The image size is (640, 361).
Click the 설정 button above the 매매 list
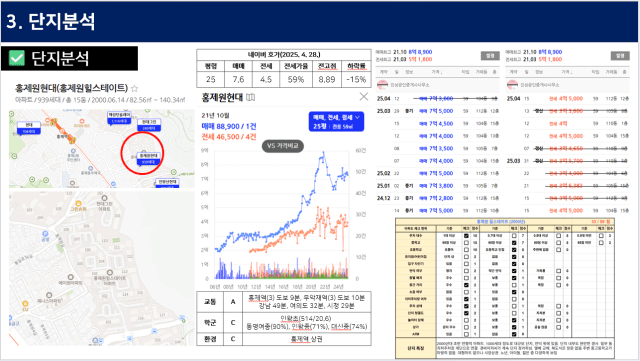click(x=490, y=56)
